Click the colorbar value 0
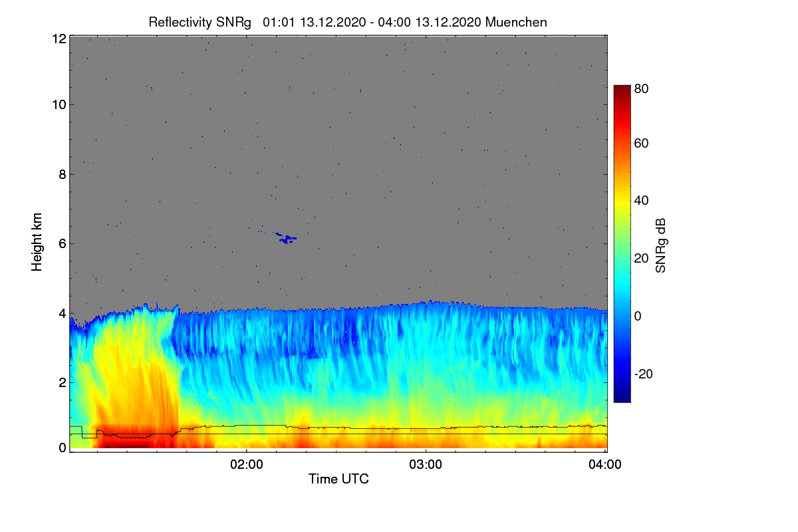Image resolution: width=798 pixels, height=532 pixels. (637, 316)
